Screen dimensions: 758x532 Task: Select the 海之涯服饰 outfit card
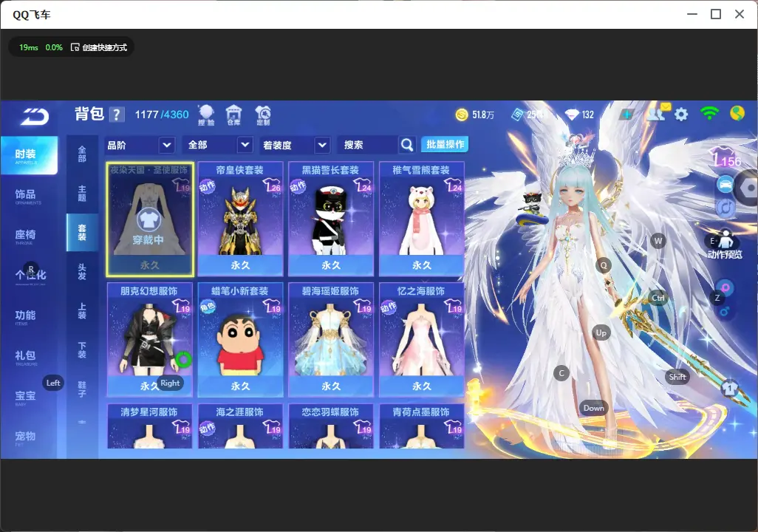pos(240,426)
